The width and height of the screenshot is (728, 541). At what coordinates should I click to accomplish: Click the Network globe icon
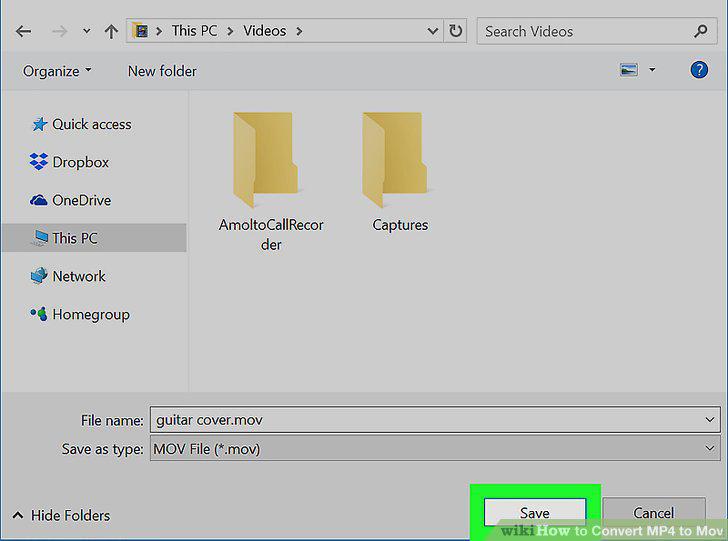coord(39,276)
